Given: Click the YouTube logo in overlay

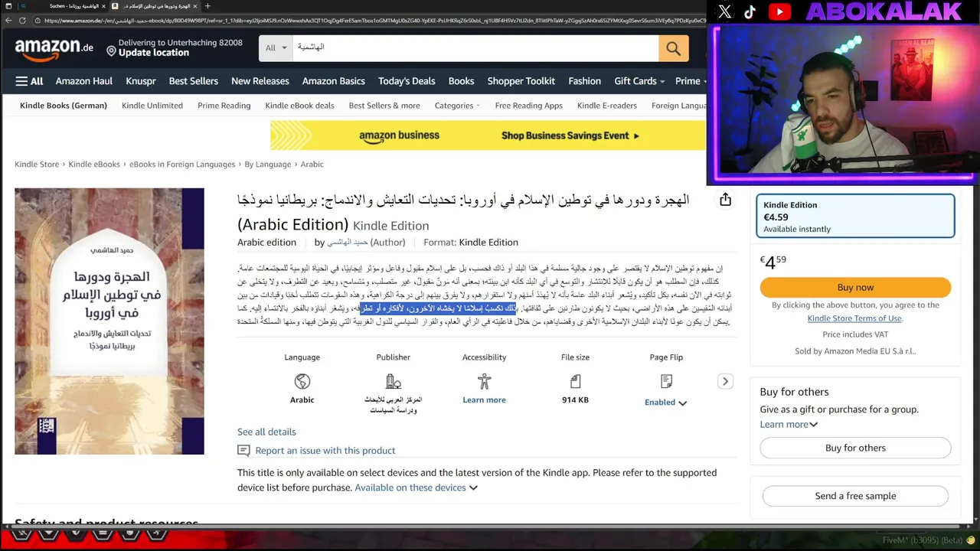Looking at the screenshot, I should point(779,11).
